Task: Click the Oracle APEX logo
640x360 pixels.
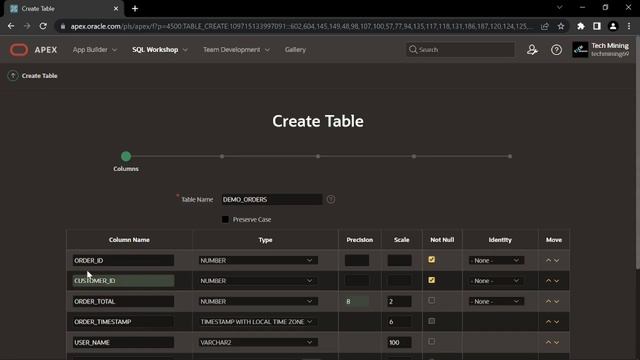Action: pyautogui.click(x=19, y=50)
